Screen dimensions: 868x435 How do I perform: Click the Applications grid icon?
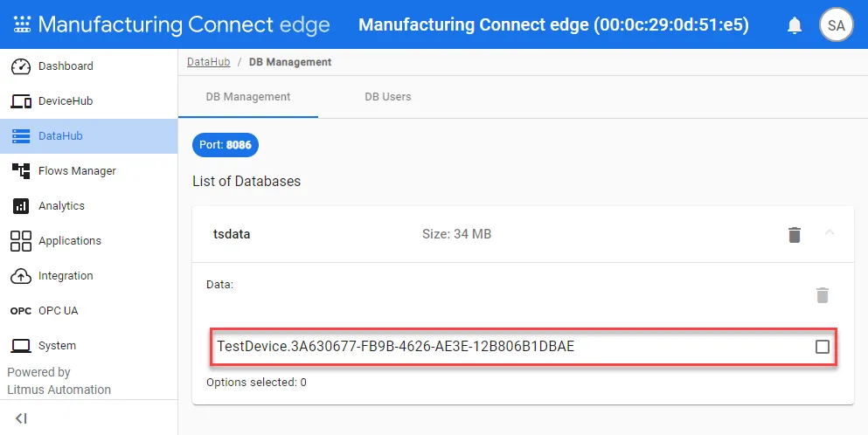[x=21, y=241]
